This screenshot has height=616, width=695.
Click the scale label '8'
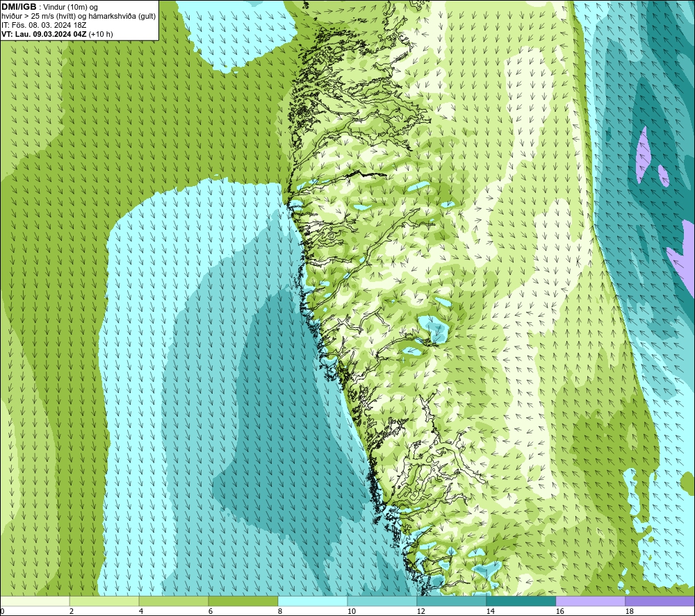point(279,611)
